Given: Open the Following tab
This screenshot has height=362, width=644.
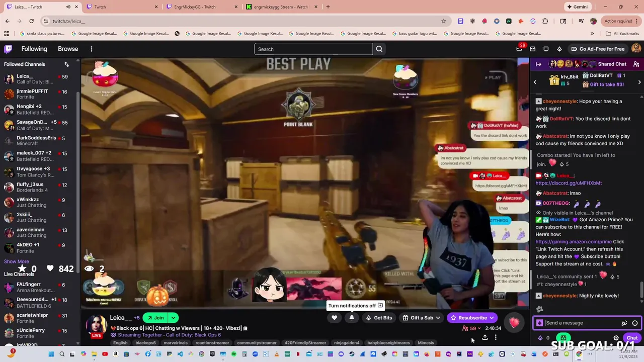Looking at the screenshot, I should pos(34,49).
